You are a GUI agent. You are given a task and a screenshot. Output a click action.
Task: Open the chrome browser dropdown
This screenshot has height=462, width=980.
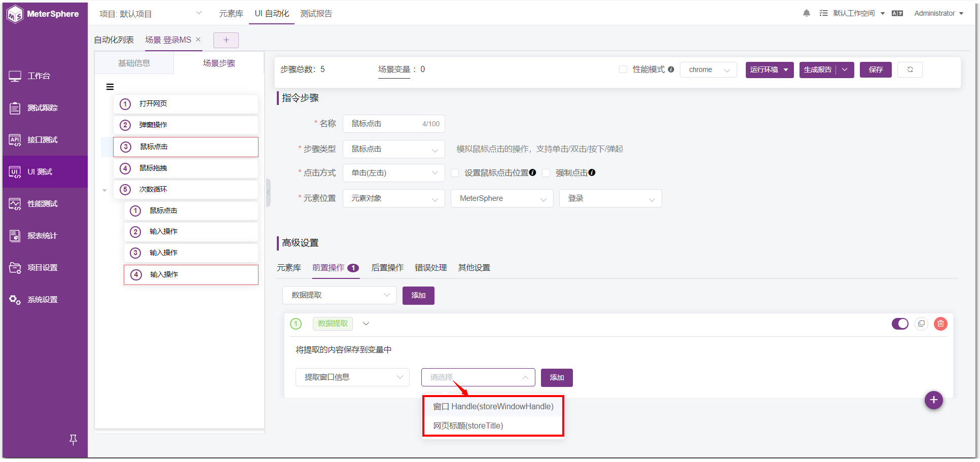(x=708, y=69)
